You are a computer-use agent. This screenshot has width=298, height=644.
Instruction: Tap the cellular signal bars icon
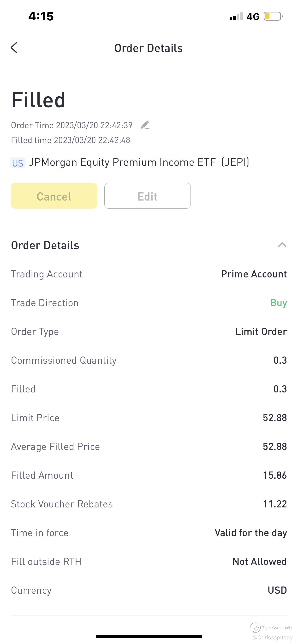[x=236, y=17]
